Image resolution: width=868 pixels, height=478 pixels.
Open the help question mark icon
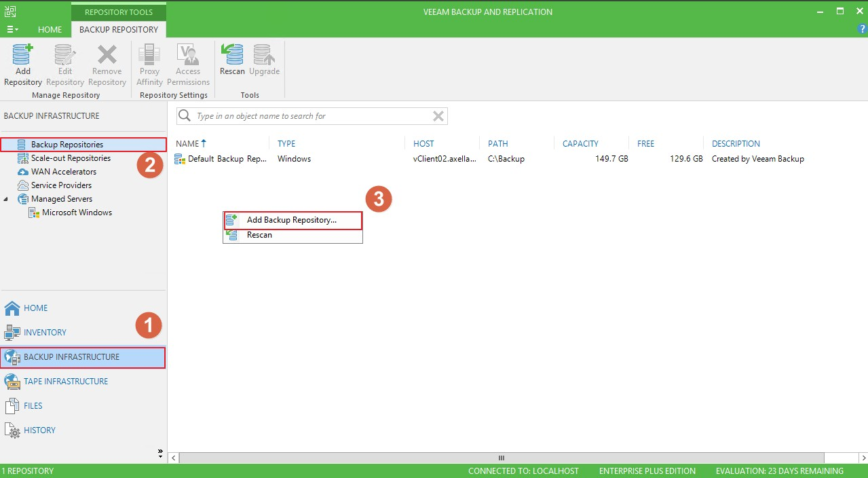862,29
